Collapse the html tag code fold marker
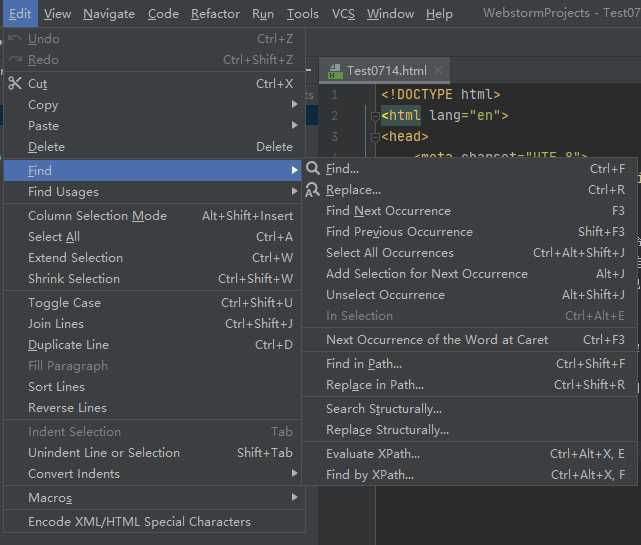641x545 pixels. (375, 117)
